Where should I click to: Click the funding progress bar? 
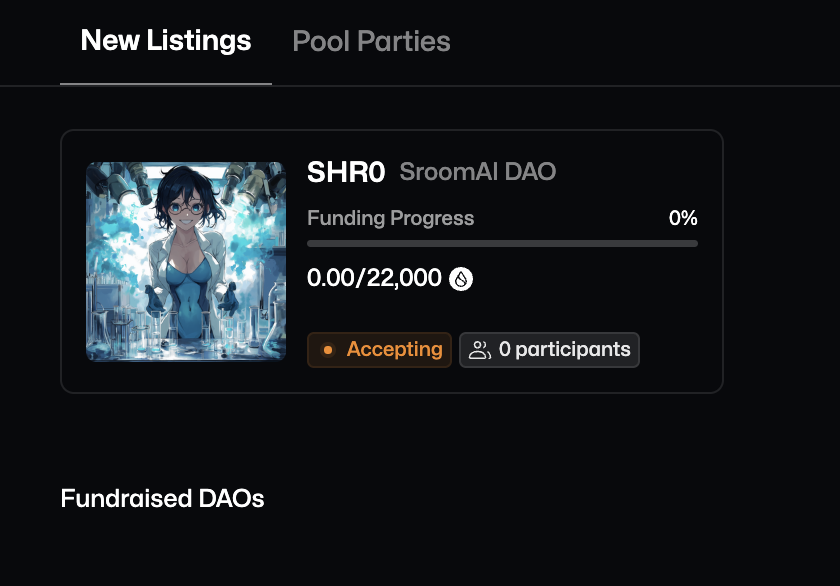(x=502, y=244)
